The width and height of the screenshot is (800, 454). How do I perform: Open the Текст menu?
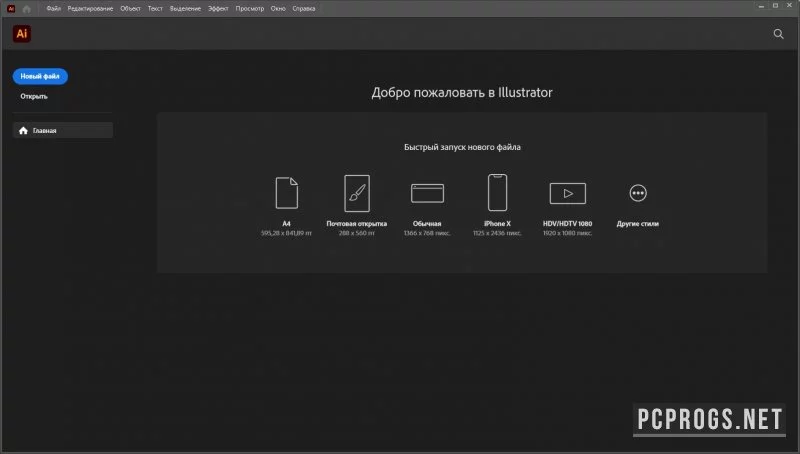tap(155, 9)
